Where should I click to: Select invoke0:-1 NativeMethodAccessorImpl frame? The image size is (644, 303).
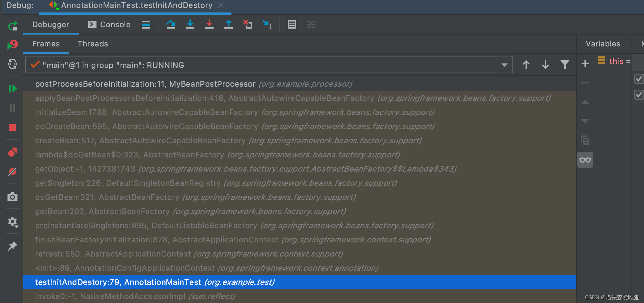pos(299,296)
